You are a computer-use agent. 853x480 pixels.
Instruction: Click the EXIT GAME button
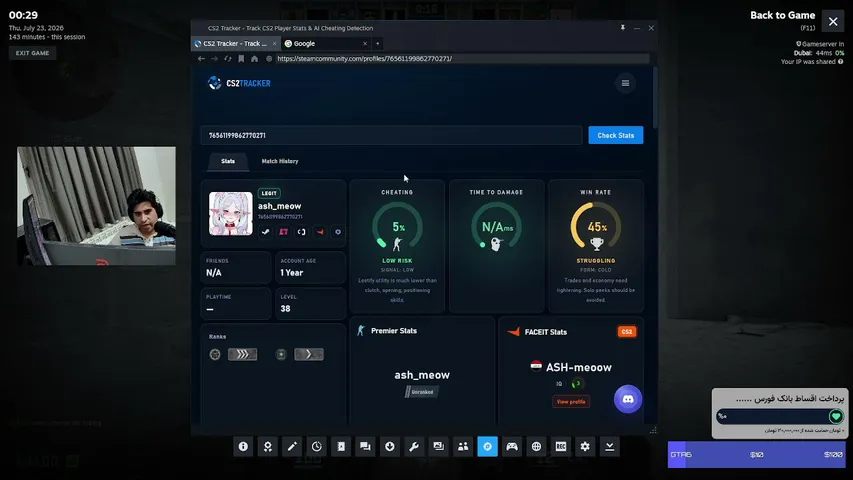(x=32, y=53)
